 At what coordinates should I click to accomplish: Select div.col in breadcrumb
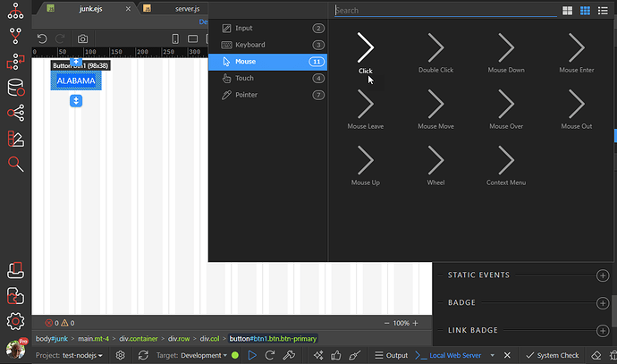click(209, 339)
